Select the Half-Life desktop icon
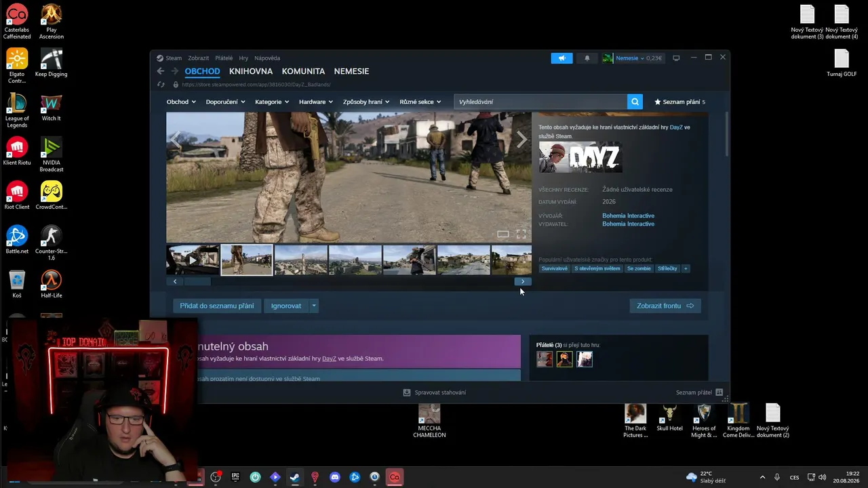 pyautogui.click(x=52, y=284)
